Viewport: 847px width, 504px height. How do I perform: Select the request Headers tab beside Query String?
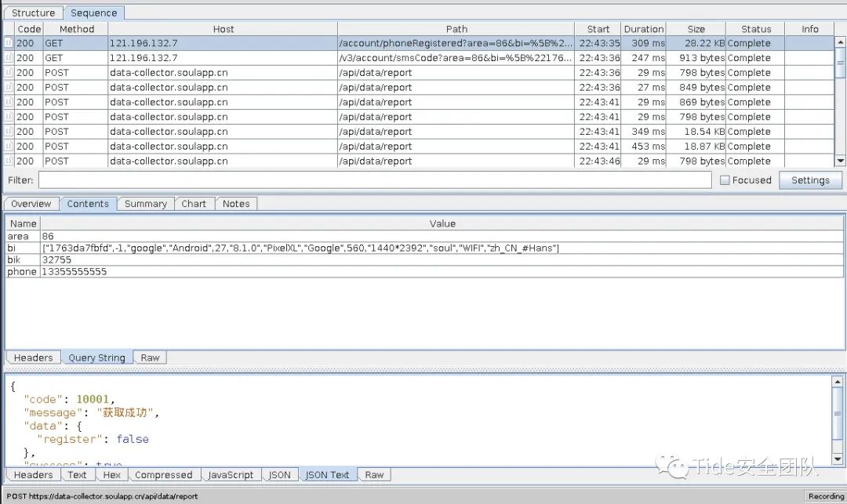tap(33, 357)
